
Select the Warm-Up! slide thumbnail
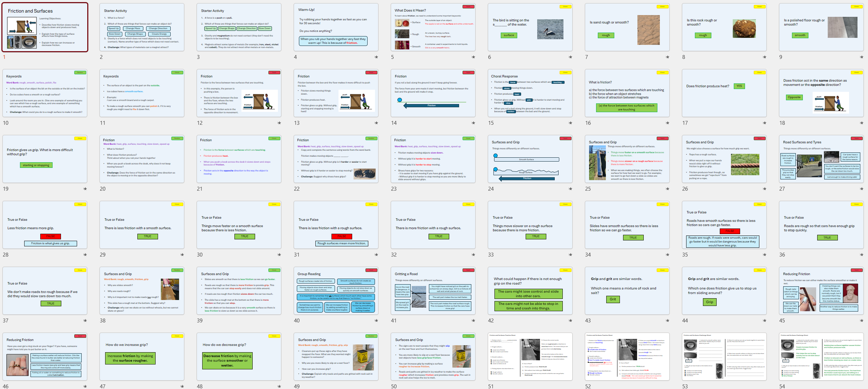(336, 27)
